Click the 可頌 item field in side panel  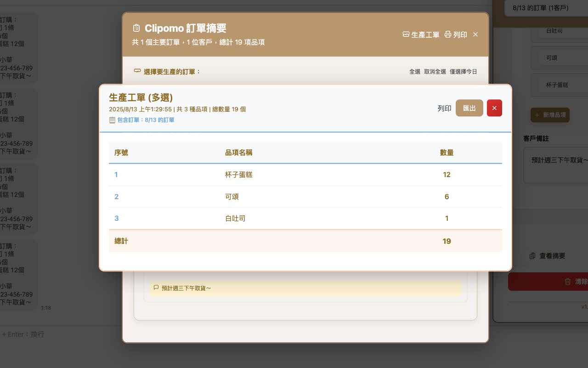[560, 58]
